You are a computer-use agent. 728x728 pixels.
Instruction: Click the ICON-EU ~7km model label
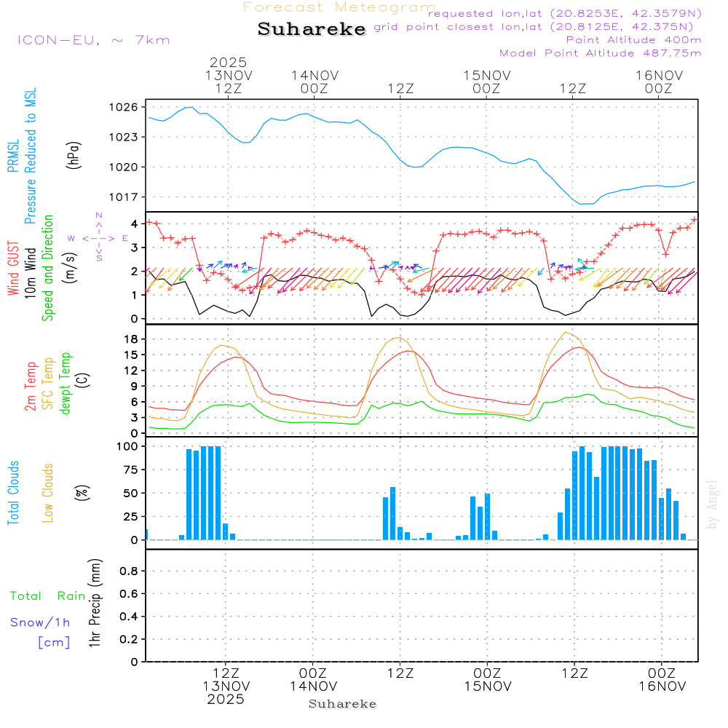click(93, 40)
